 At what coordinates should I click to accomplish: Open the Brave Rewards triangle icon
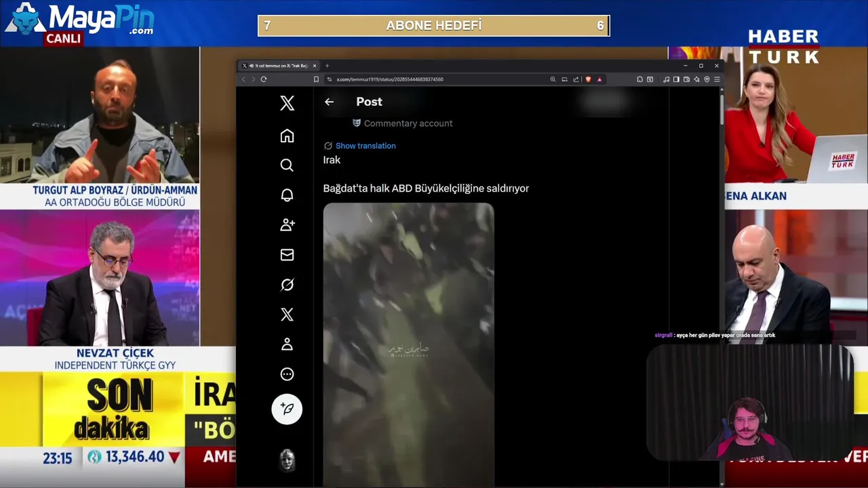click(599, 79)
